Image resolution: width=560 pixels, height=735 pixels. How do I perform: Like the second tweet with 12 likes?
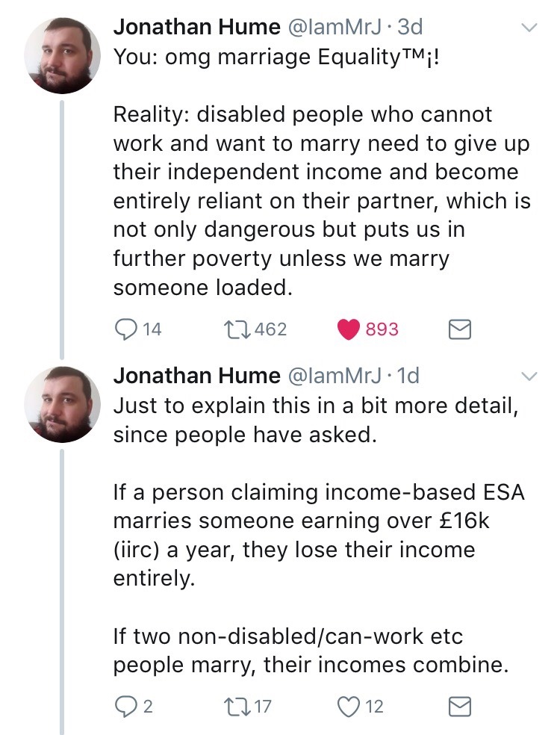[349, 706]
